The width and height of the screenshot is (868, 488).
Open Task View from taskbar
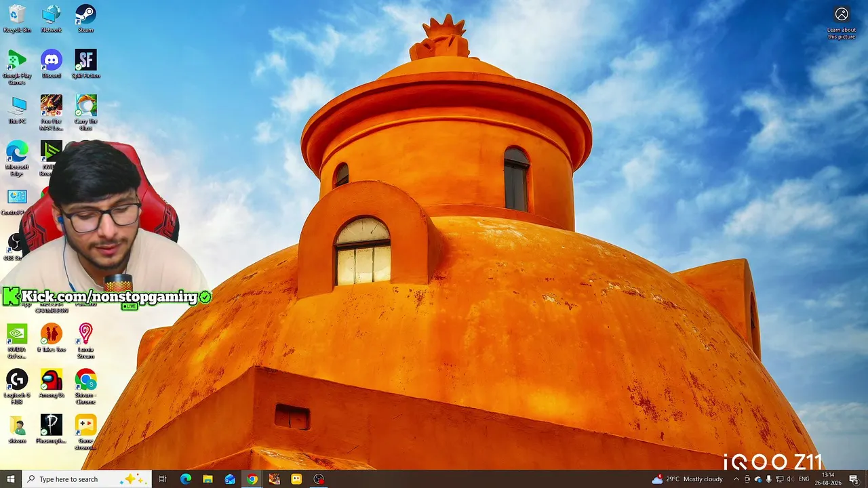pyautogui.click(x=163, y=479)
